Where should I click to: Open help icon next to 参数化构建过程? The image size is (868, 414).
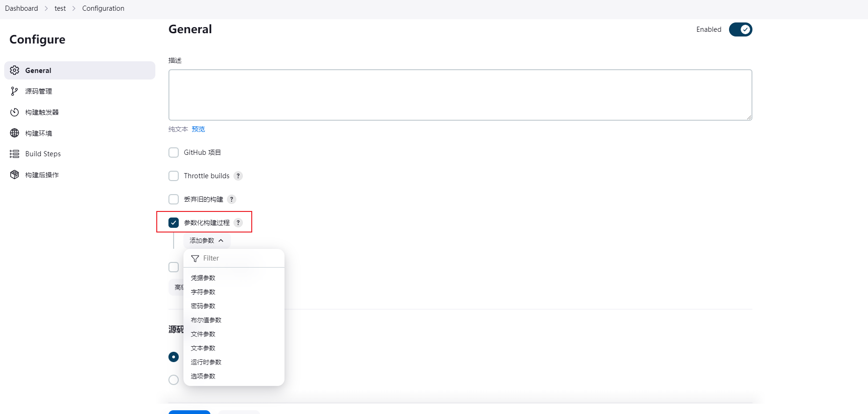[238, 223]
